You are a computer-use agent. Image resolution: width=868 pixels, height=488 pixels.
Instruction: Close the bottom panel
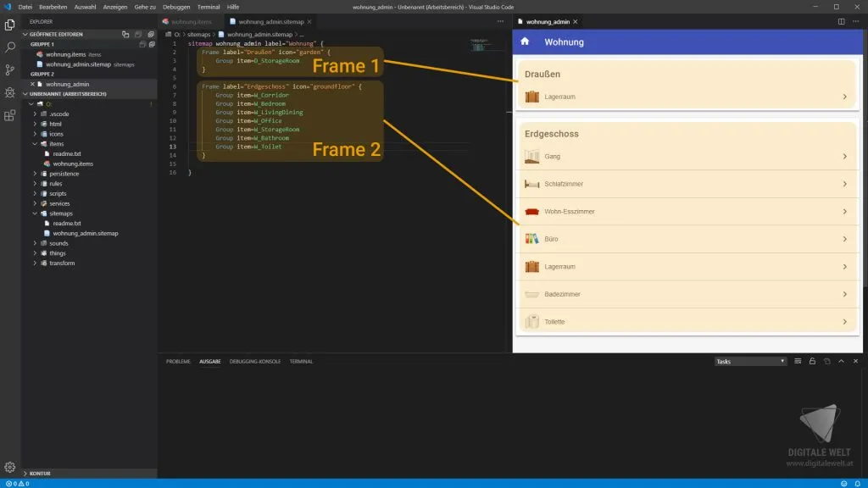tap(856, 361)
